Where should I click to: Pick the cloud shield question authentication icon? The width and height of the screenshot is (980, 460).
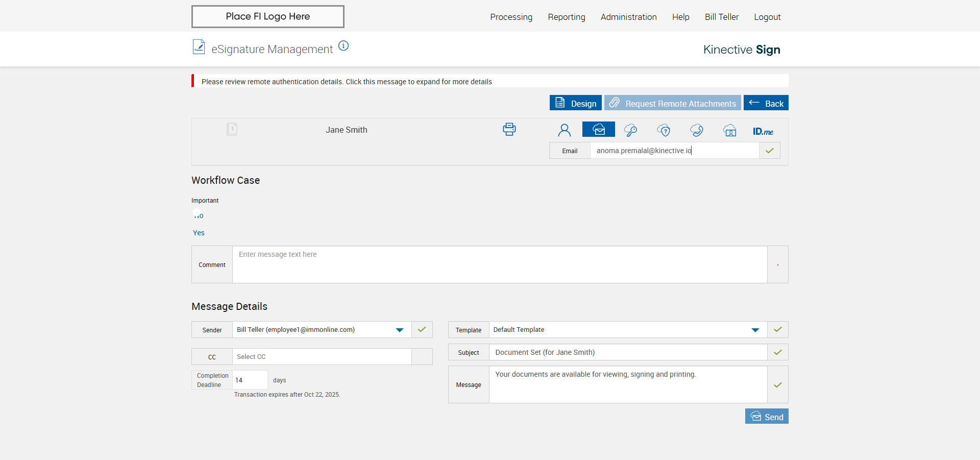pyautogui.click(x=664, y=130)
